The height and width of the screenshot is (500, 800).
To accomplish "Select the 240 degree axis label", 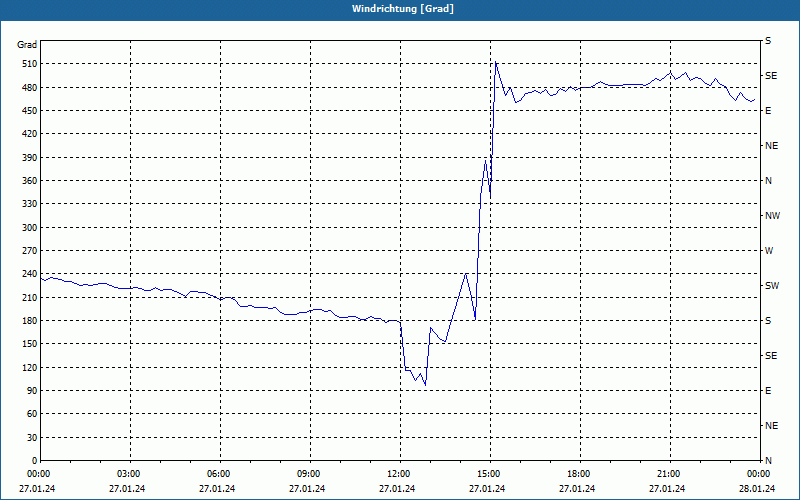I will (31, 274).
